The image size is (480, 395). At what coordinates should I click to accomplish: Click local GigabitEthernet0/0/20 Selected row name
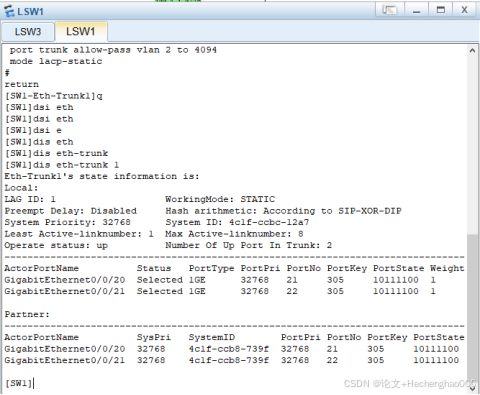[65, 280]
